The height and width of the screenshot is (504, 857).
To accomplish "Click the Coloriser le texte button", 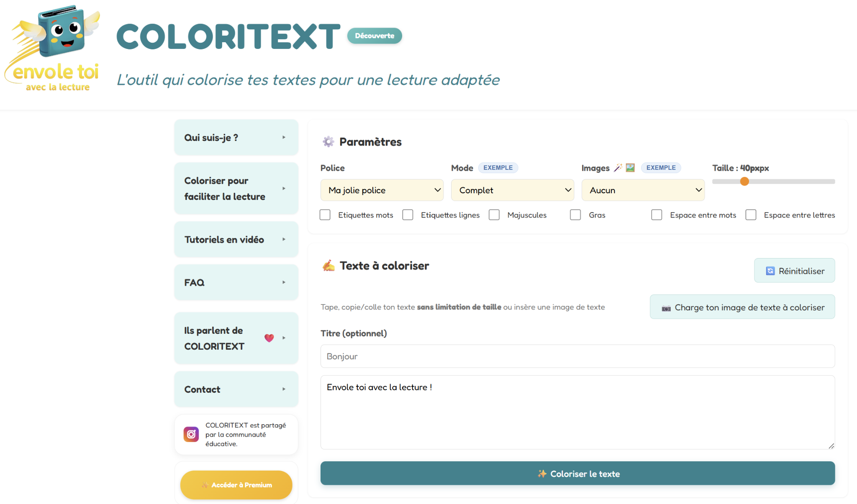I will [577, 473].
